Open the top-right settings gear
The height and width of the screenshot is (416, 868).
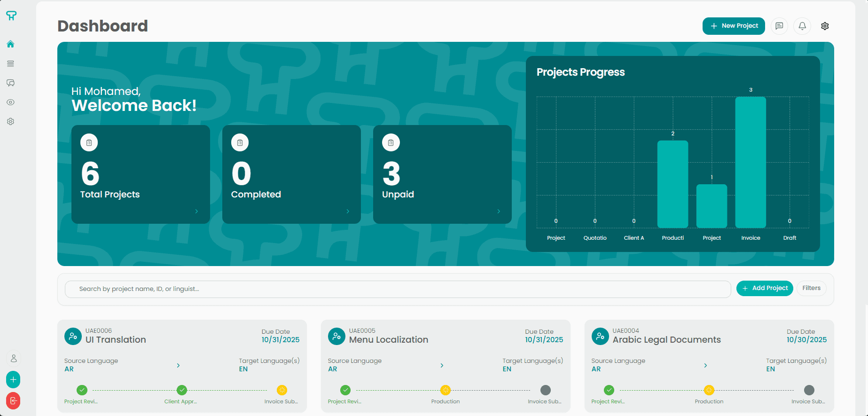825,26
